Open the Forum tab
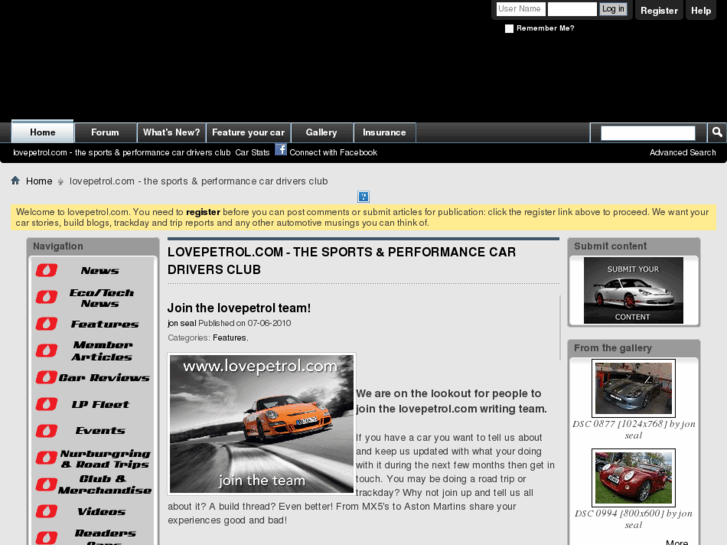Screen dimensions: 727x545 click(x=105, y=132)
